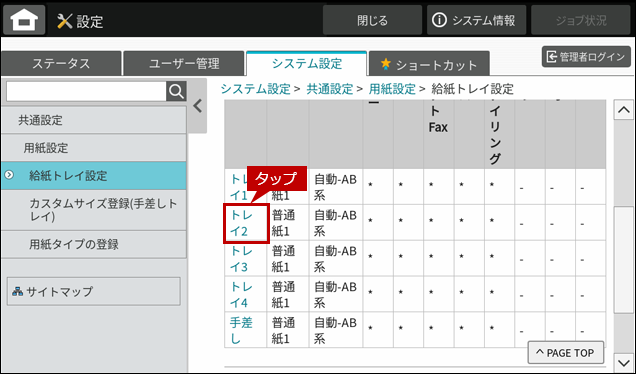This screenshot has height=374, width=636.
Task: Click 共通設定 breadcrumb link
Action: coord(329,89)
